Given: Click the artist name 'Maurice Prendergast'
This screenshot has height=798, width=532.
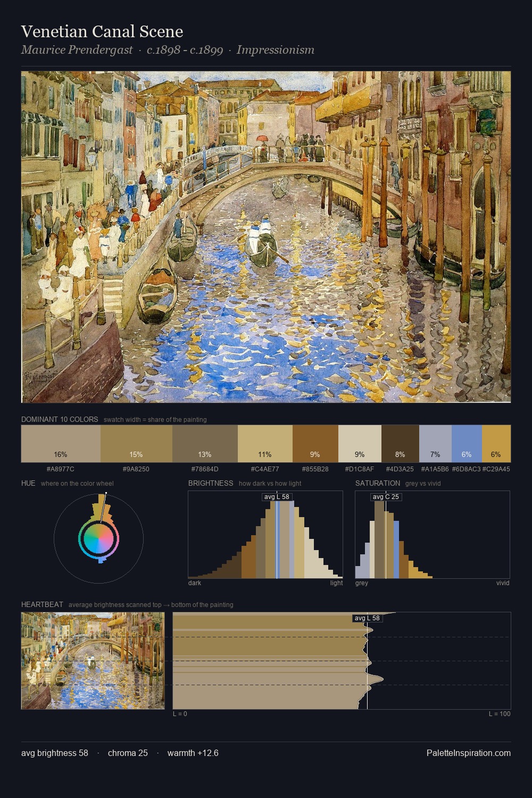Looking at the screenshot, I should click(77, 50).
